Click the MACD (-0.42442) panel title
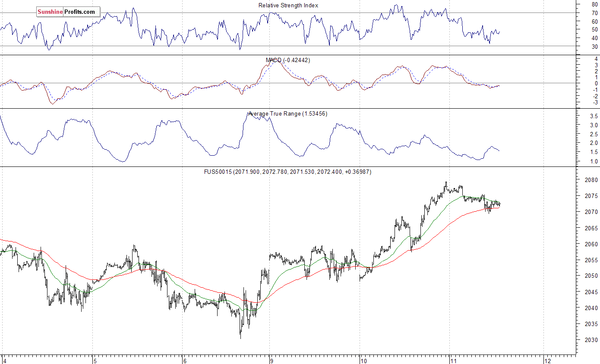Screen dimensions: 600x364 click(x=288, y=60)
